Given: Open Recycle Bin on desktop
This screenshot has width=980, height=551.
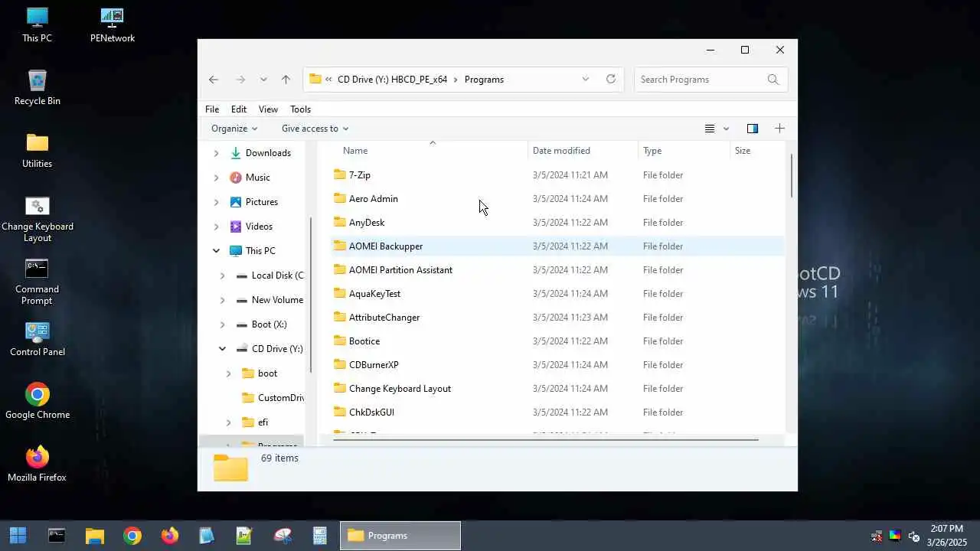Looking at the screenshot, I should pos(37,88).
